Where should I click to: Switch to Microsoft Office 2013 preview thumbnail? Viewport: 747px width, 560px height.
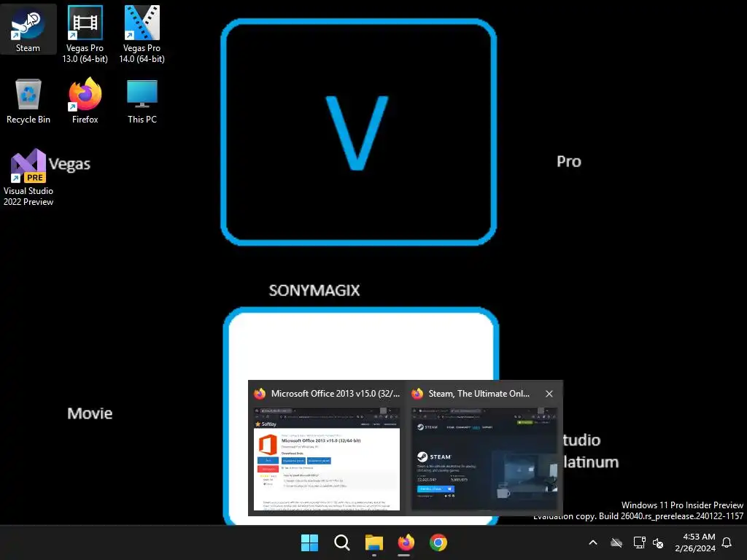coord(327,459)
